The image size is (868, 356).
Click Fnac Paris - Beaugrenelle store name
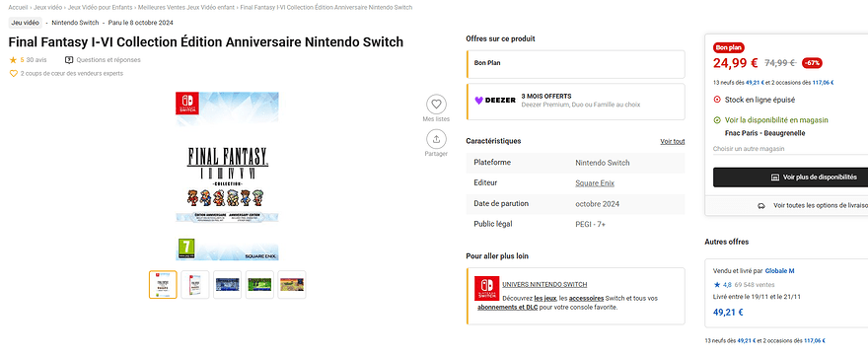[x=764, y=133]
